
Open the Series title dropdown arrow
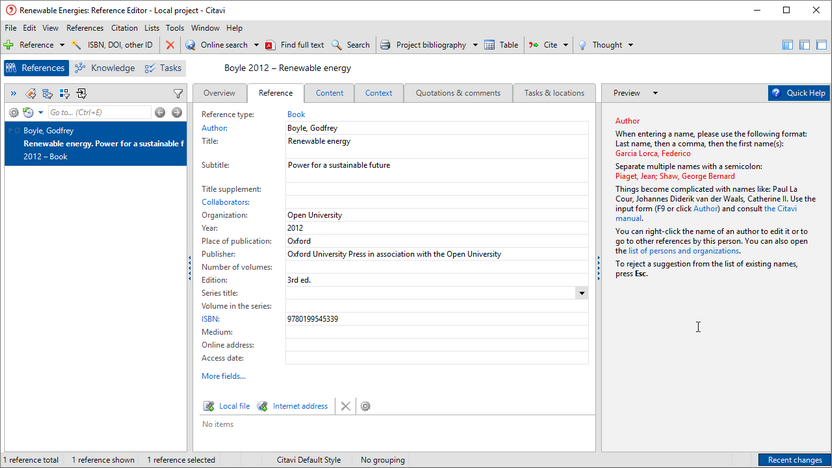click(x=582, y=293)
